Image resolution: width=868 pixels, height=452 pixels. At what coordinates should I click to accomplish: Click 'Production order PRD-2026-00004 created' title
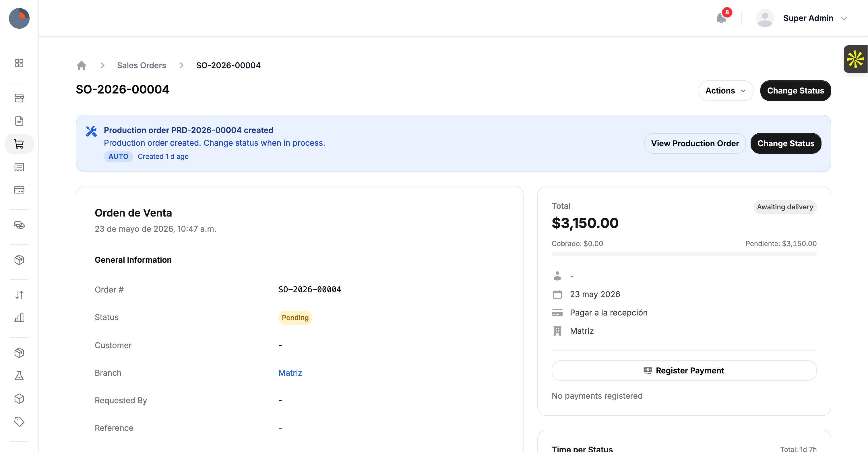[x=188, y=130]
